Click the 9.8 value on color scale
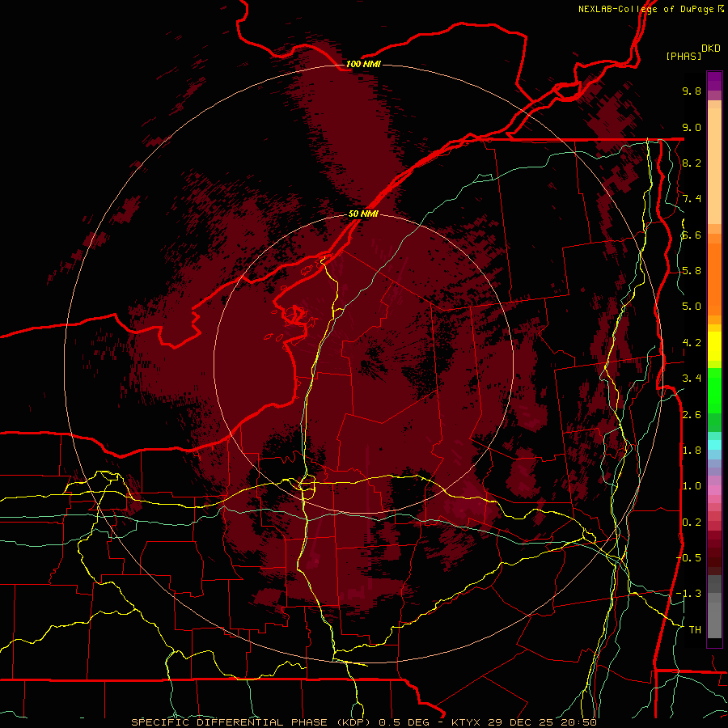Screen dimensions: 728x728 (x=692, y=91)
